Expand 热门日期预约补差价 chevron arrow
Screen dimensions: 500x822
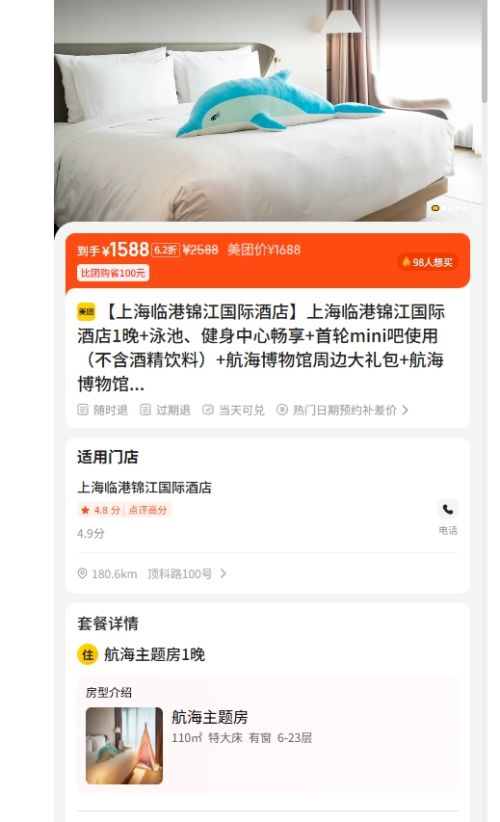[405, 410]
